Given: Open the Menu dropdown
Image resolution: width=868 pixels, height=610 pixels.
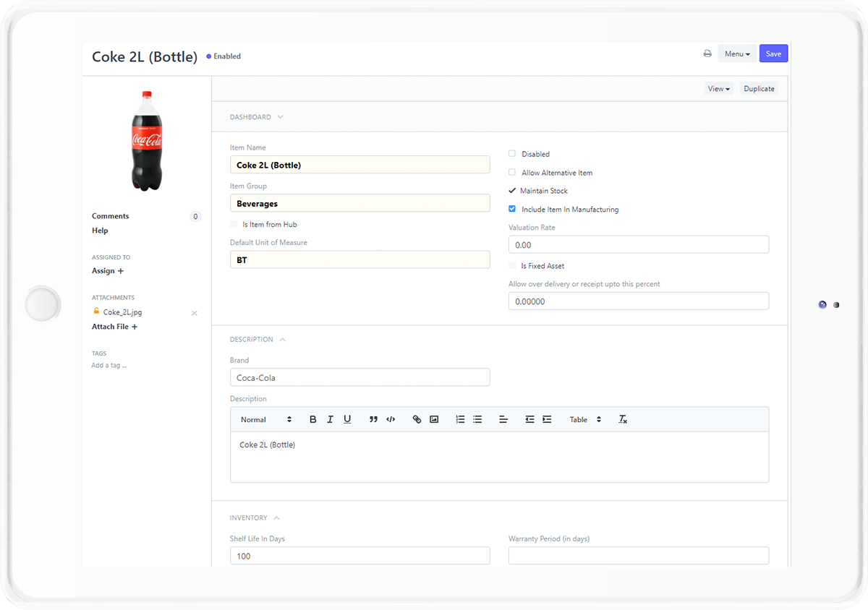Looking at the screenshot, I should [x=736, y=53].
